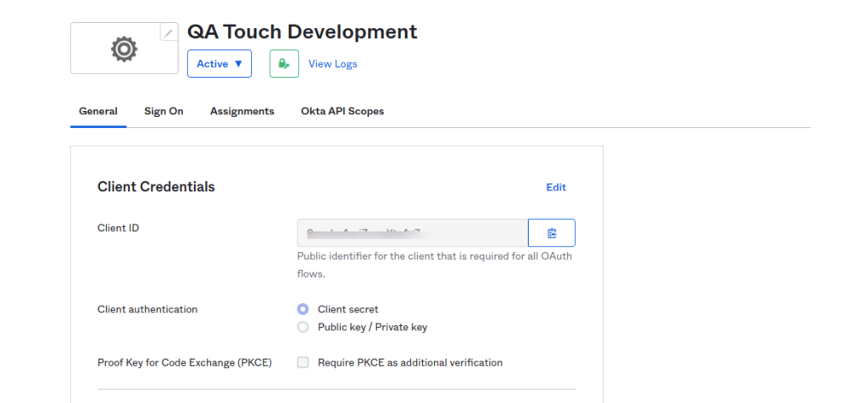Screen dimensions: 868x403
Task: Click the QA Touch Development title
Action: [x=302, y=32]
